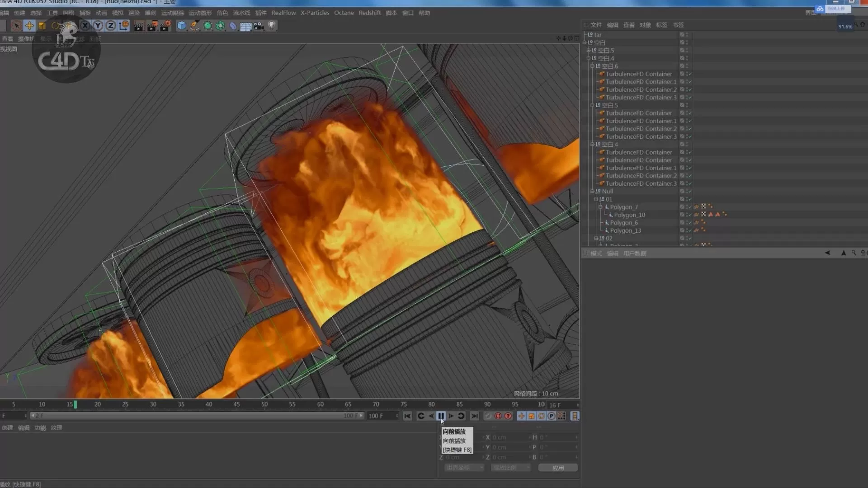Click the cube primitive object icon
Screen dimensions: 868x488
click(182, 26)
